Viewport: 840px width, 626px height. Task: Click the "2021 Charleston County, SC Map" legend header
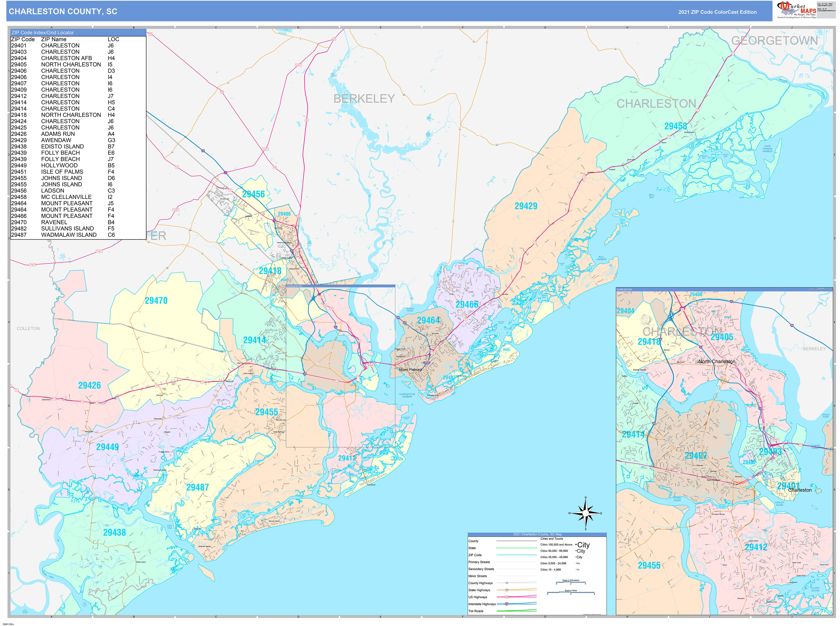pyautogui.click(x=537, y=534)
